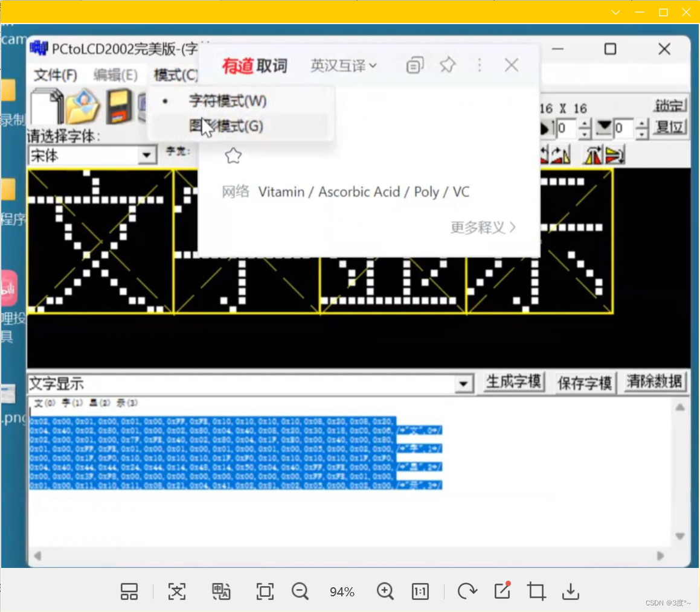The height and width of the screenshot is (612, 700).
Task: Open the 编辑(E) menu
Action: 115,75
